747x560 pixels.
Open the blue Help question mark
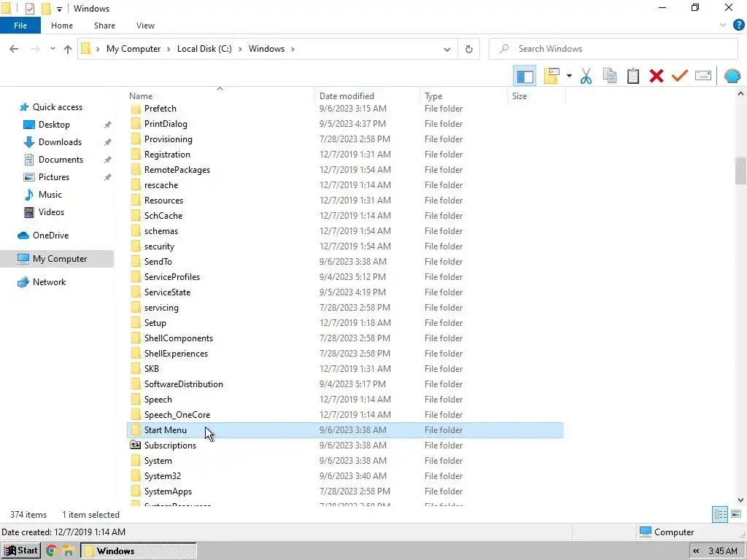(x=738, y=26)
